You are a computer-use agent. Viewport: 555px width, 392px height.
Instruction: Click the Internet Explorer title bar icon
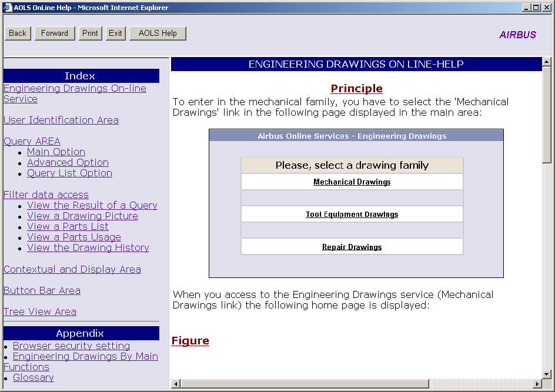coord(8,8)
